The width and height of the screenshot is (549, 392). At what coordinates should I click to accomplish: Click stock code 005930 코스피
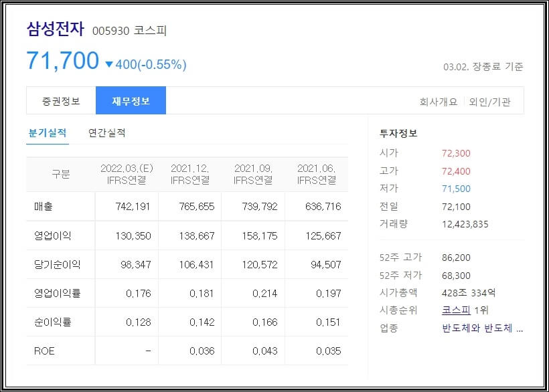[129, 30]
